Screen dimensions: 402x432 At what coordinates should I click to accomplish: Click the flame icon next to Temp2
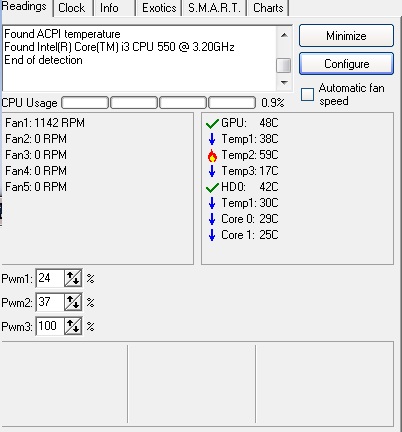click(x=212, y=156)
